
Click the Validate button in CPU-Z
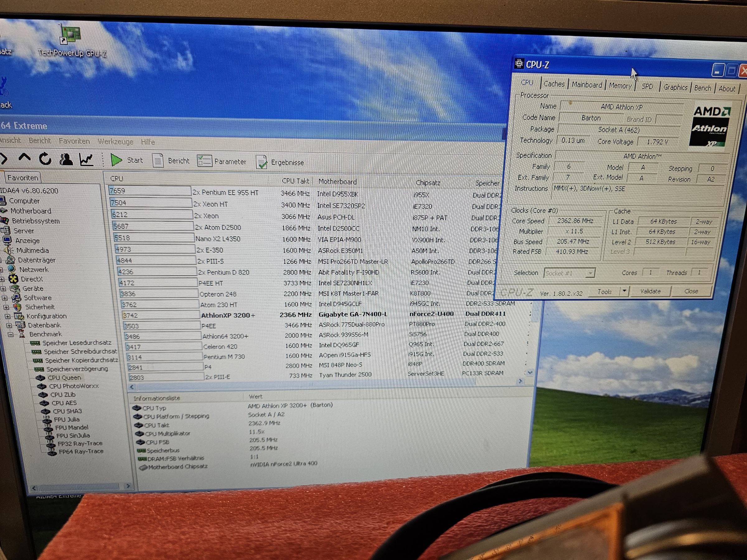click(650, 291)
